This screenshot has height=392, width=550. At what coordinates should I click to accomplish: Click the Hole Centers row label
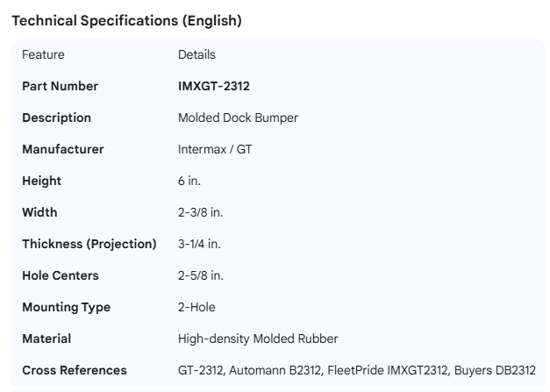pyautogui.click(x=60, y=275)
